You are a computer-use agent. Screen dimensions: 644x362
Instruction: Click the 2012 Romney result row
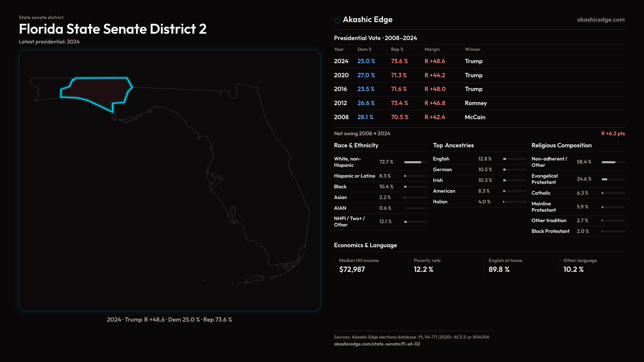coord(479,103)
